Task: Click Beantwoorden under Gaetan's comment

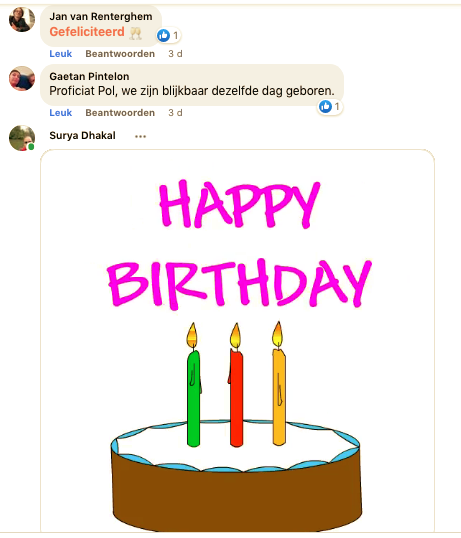Action: point(120,113)
